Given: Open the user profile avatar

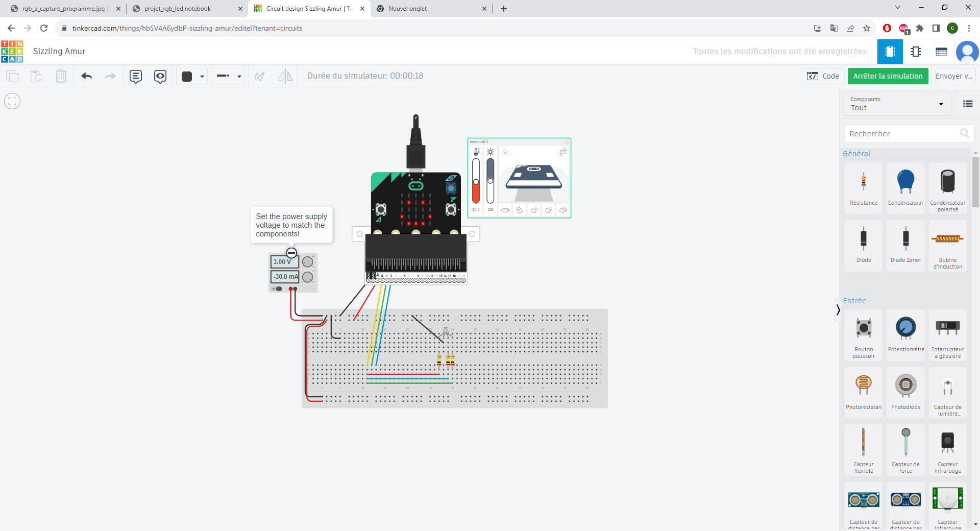Looking at the screenshot, I should (x=967, y=52).
